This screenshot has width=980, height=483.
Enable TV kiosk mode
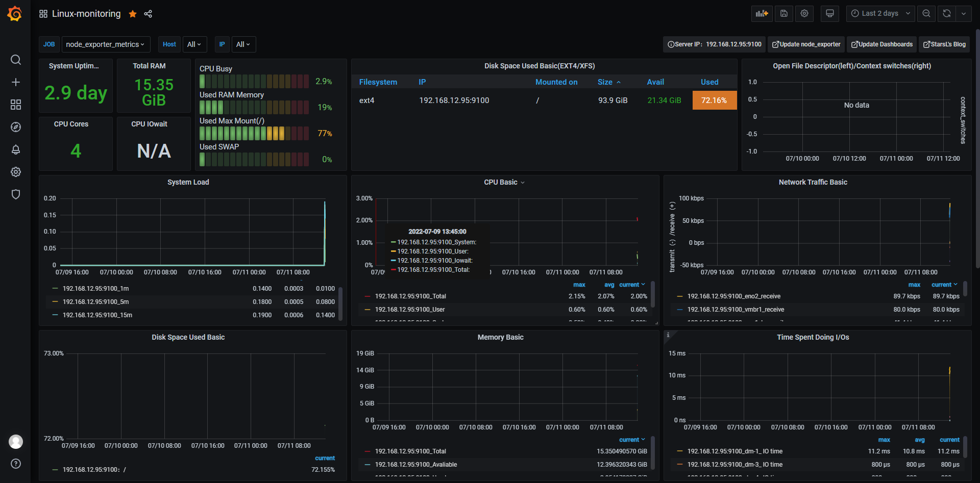pyautogui.click(x=829, y=13)
